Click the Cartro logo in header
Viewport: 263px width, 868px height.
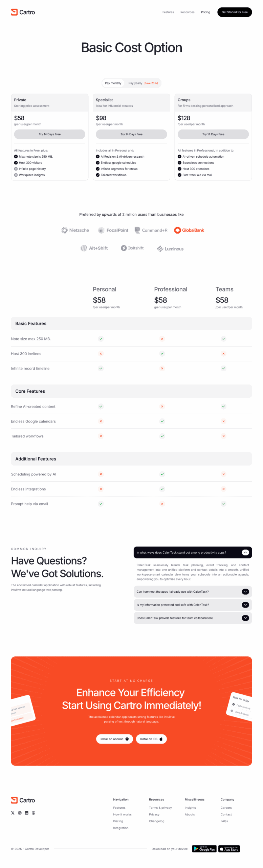point(23,12)
